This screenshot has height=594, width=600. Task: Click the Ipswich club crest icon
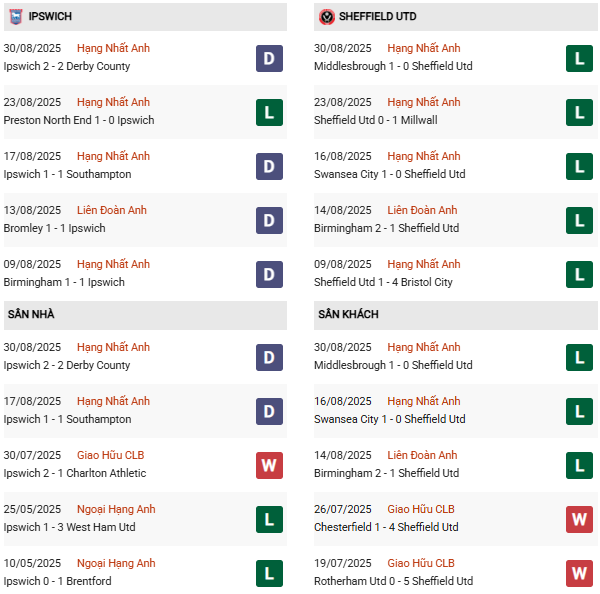pos(15,16)
